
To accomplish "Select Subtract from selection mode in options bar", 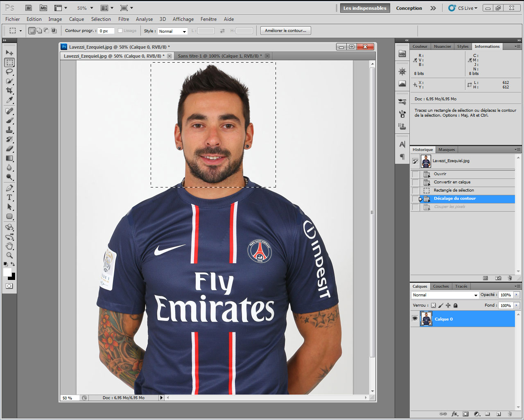I will [x=46, y=31].
